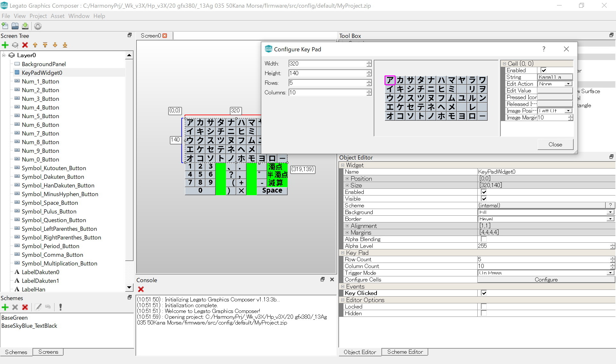Select Symbol_Dakuten_Button in the tree

(53, 177)
